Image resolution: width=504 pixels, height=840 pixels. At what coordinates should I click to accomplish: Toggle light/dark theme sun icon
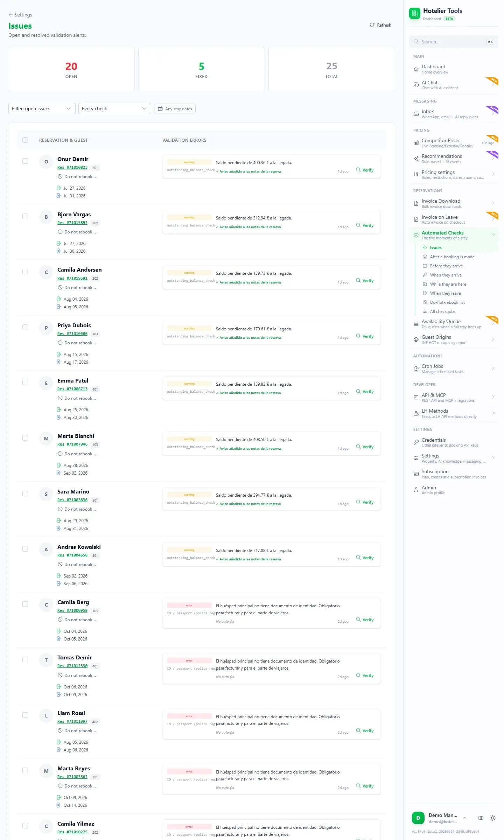493,818
